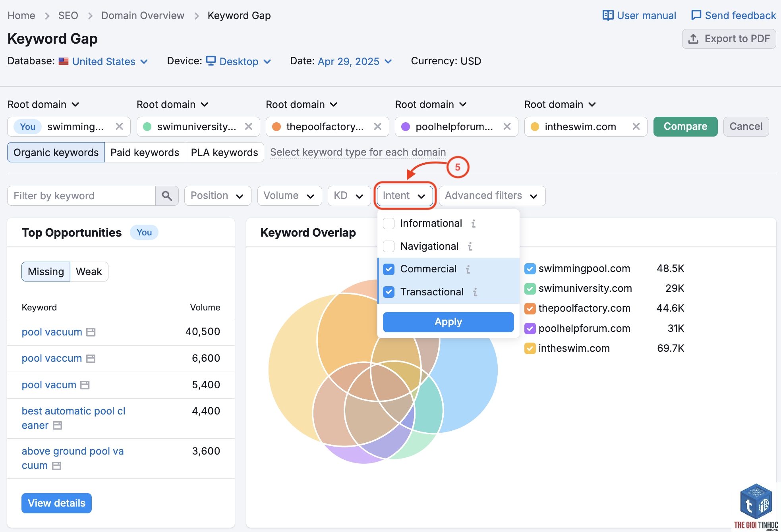Viewport: 781px width, 532px height.
Task: Expand the KD filter dropdown
Action: [349, 196]
